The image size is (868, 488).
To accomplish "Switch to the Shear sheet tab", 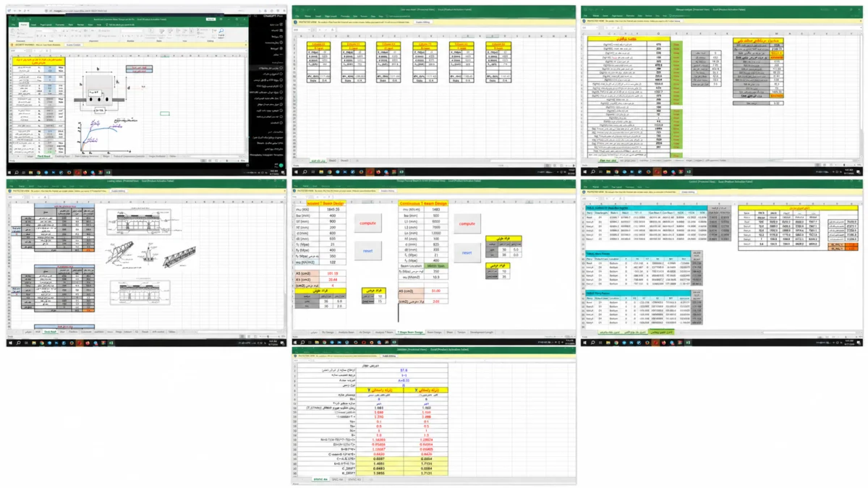I will [x=448, y=332].
